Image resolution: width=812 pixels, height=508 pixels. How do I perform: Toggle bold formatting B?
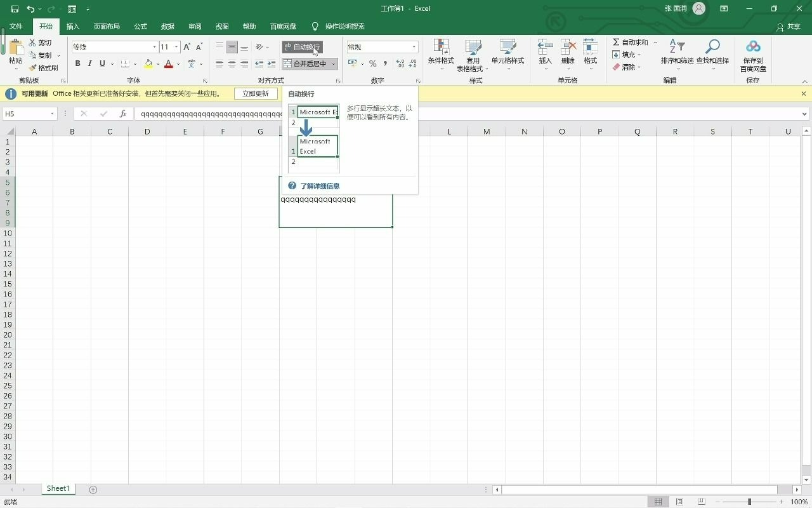[78, 63]
